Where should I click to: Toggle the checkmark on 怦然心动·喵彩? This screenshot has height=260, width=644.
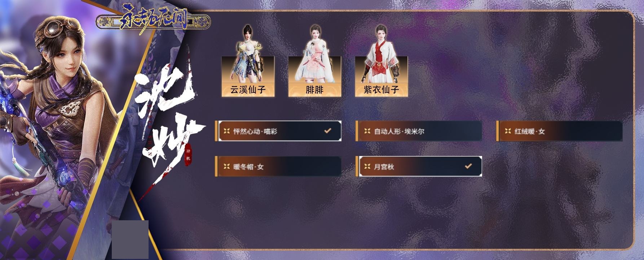point(327,131)
